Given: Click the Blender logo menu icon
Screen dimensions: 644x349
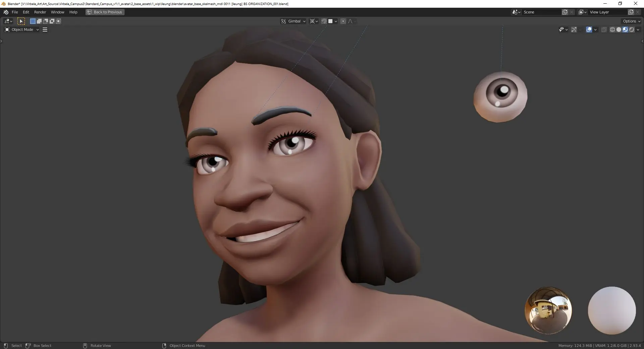Looking at the screenshot, I should click(6, 12).
